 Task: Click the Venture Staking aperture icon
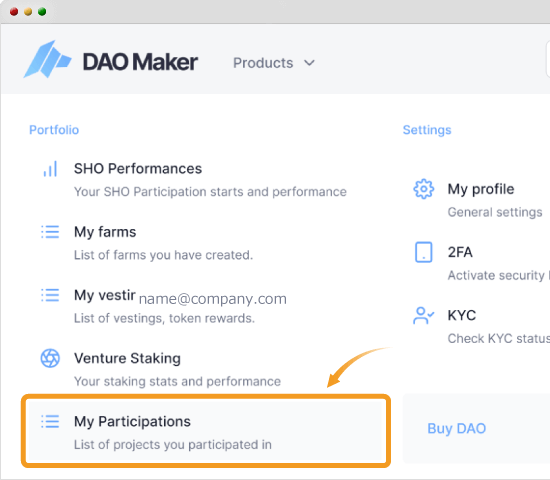click(x=50, y=358)
